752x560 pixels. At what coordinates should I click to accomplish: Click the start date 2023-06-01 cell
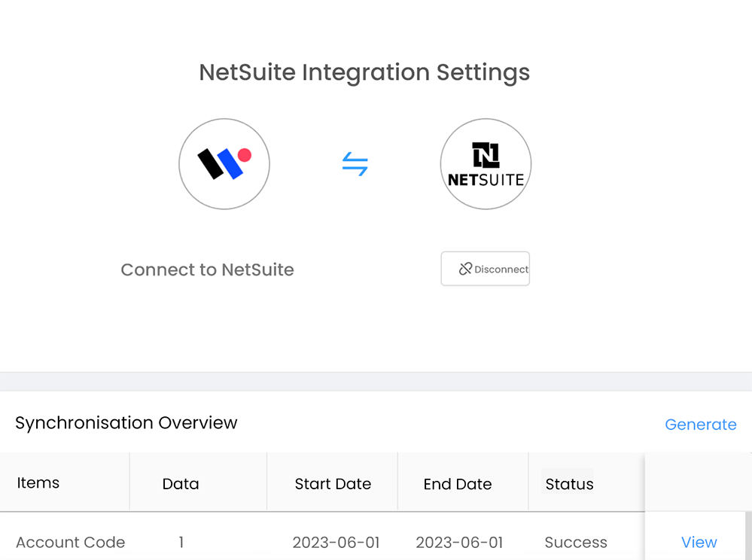tap(336, 542)
